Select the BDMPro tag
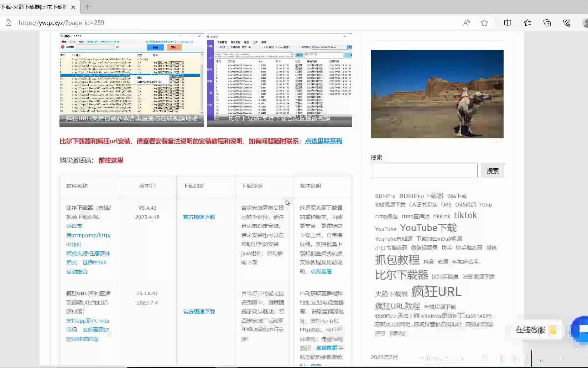Viewport: 588px width, 368px height. point(385,196)
